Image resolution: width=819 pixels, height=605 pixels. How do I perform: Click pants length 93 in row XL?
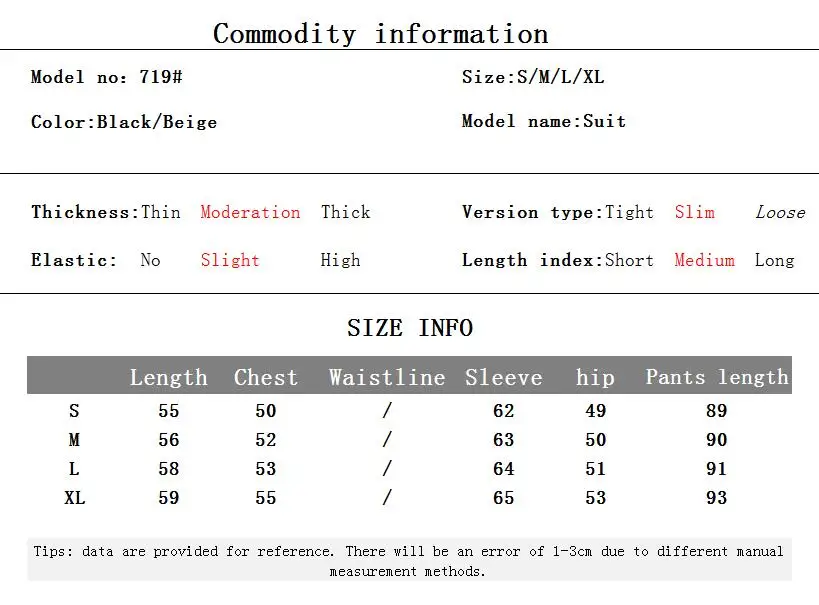[717, 498]
